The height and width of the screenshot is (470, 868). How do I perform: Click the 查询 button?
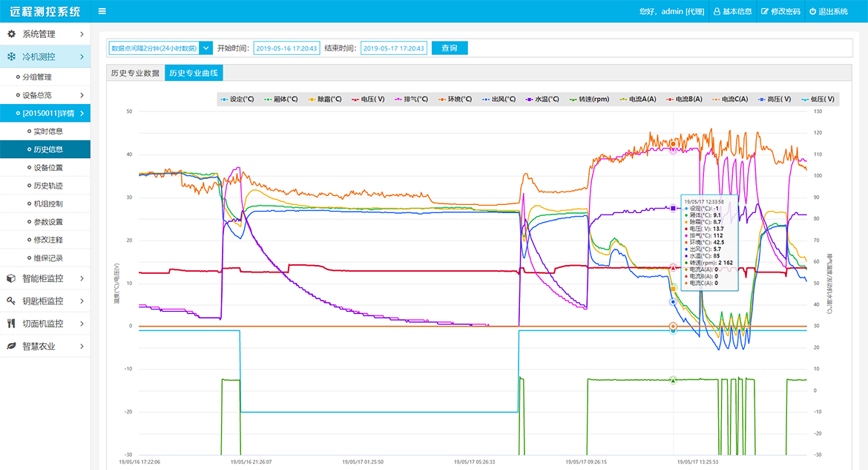click(450, 48)
